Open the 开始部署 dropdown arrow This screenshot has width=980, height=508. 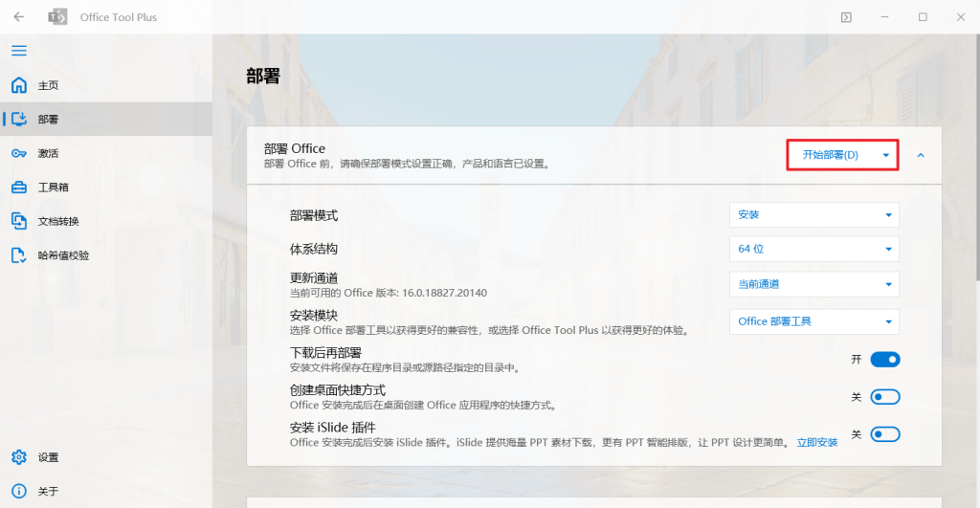tap(885, 155)
